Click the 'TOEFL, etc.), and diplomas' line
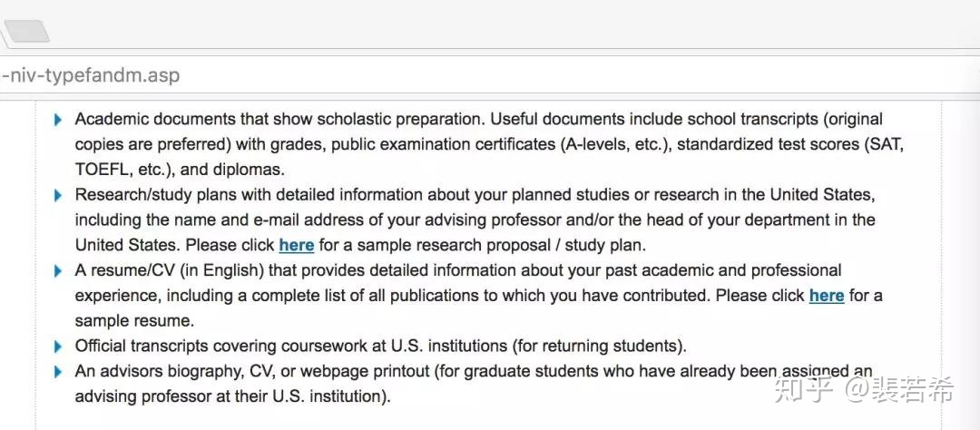 tap(180, 170)
